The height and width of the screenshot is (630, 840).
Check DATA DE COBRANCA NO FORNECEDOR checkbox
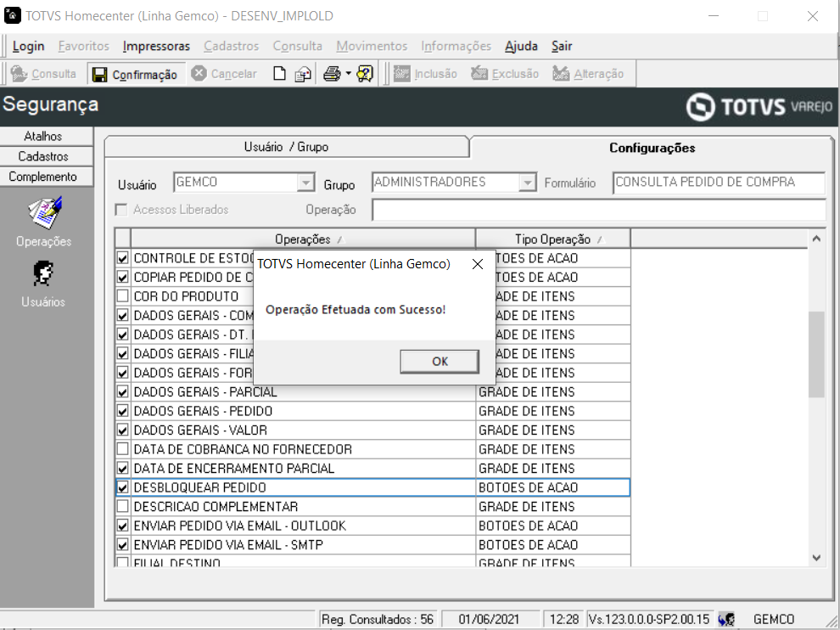[x=123, y=449]
